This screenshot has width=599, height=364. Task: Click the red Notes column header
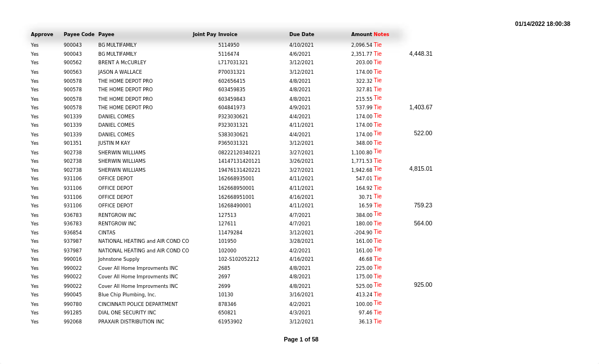click(381, 34)
